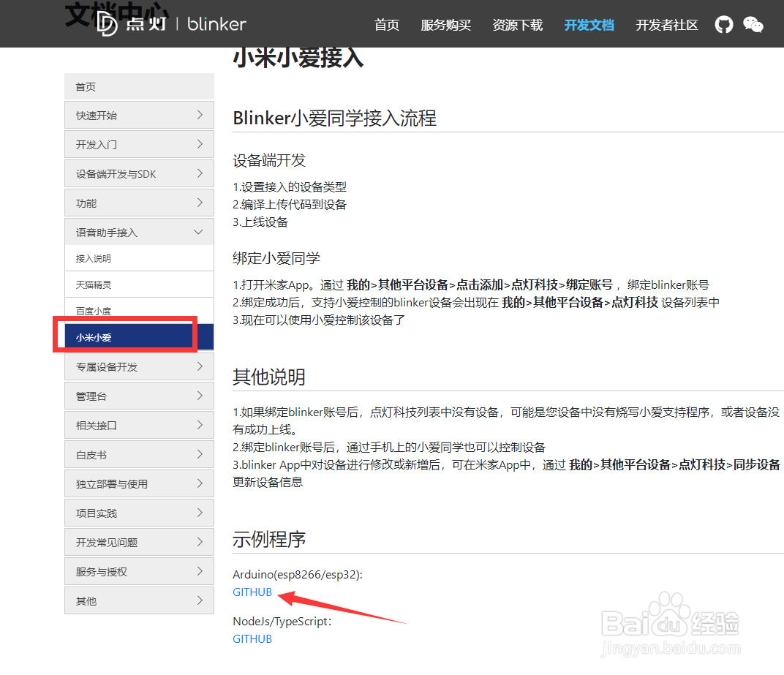
Task: Expand 开发入门 chevron in sidebar
Action: tap(200, 144)
